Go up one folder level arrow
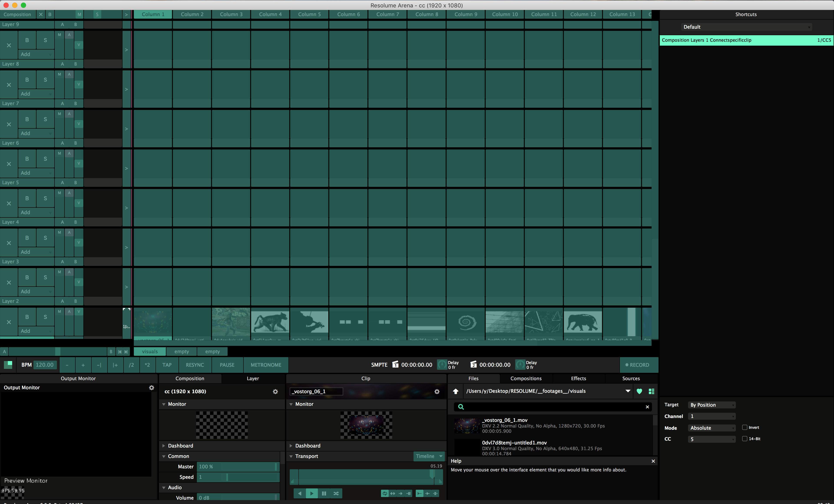834x504 pixels. point(456,391)
